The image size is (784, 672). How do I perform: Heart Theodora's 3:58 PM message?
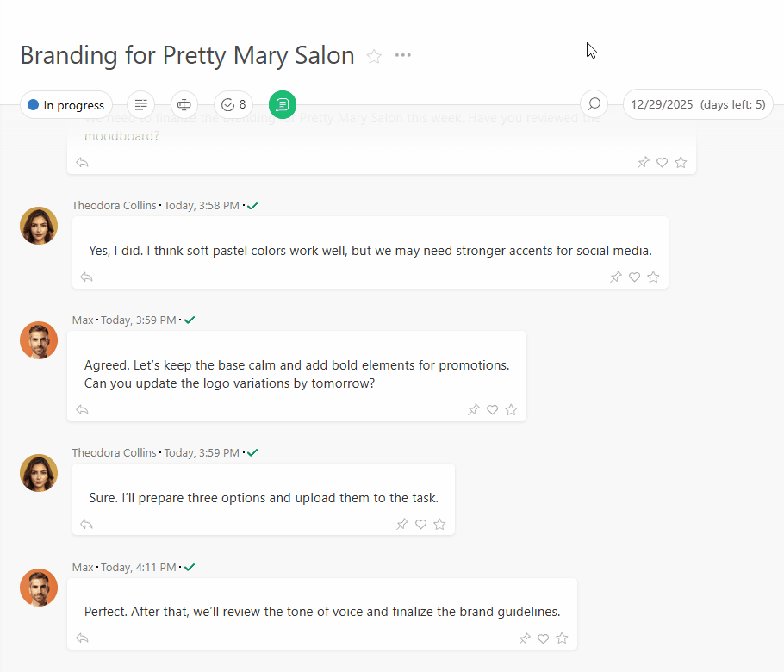pyautogui.click(x=634, y=277)
